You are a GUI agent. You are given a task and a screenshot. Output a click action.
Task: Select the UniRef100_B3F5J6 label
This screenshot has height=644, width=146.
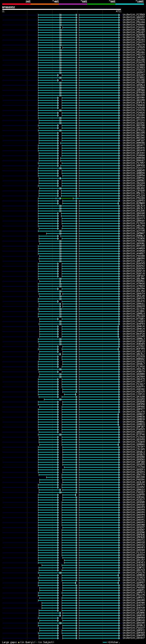134,103
